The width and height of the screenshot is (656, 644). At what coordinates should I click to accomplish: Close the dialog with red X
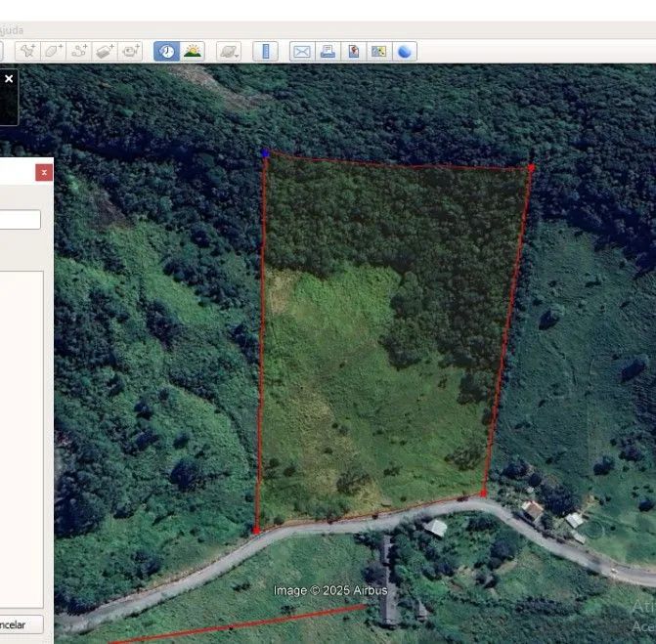44,172
